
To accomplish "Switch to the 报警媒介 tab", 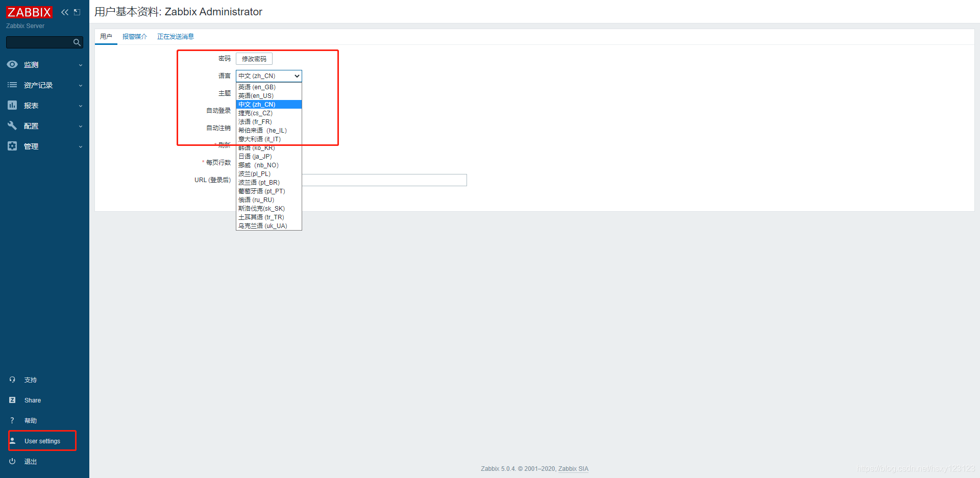I will 135,37.
